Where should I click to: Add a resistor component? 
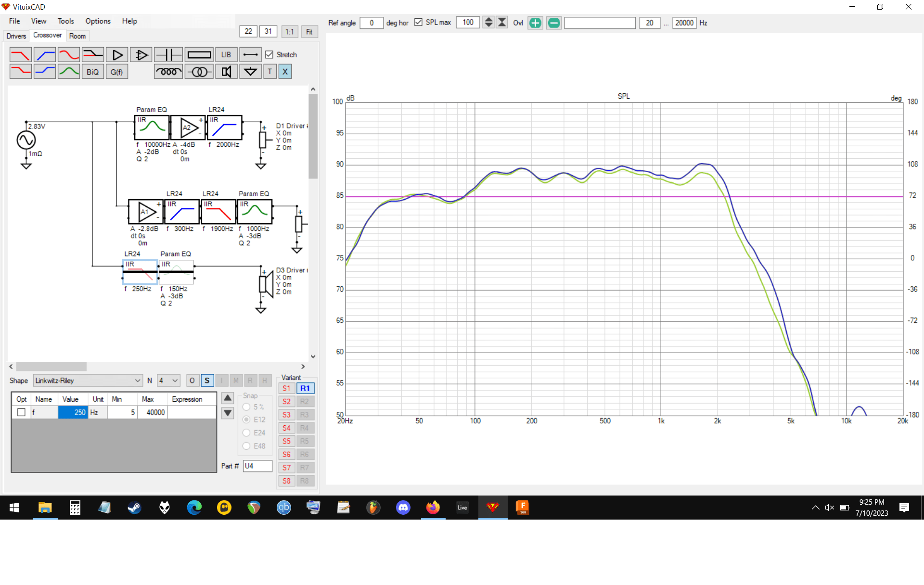(x=199, y=55)
